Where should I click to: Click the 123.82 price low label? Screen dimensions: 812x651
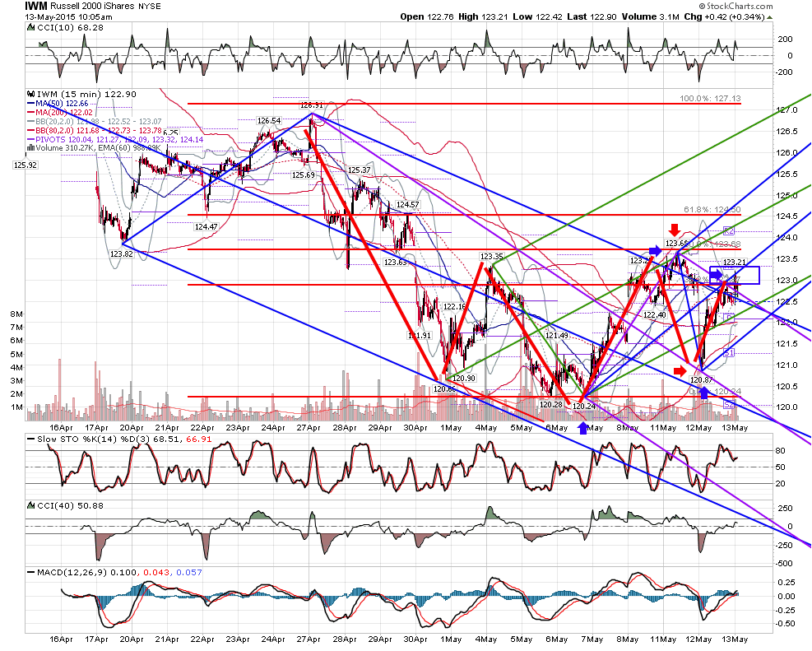pos(121,253)
